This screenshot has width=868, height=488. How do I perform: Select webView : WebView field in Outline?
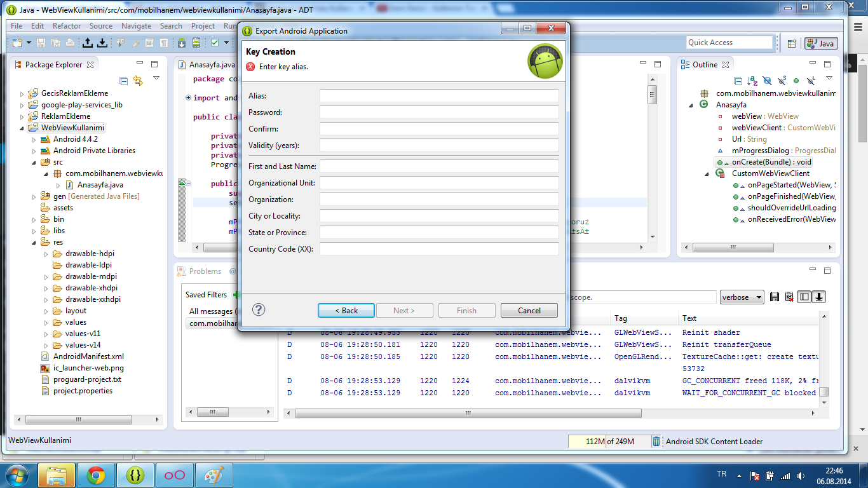point(758,116)
